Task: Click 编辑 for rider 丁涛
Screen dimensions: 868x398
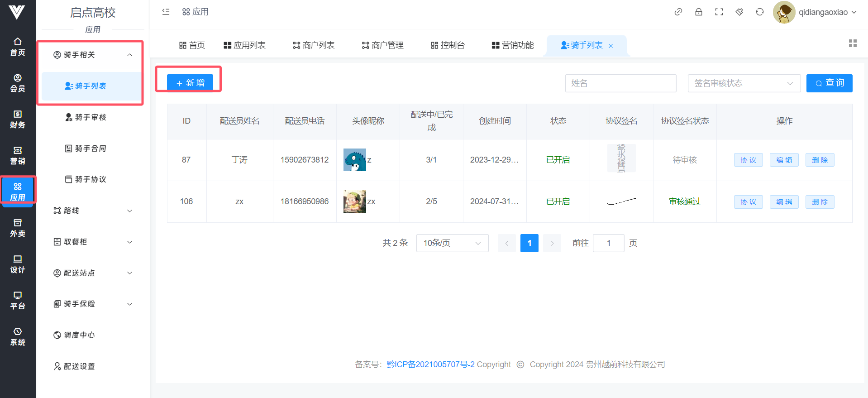Action: pyautogui.click(x=784, y=160)
